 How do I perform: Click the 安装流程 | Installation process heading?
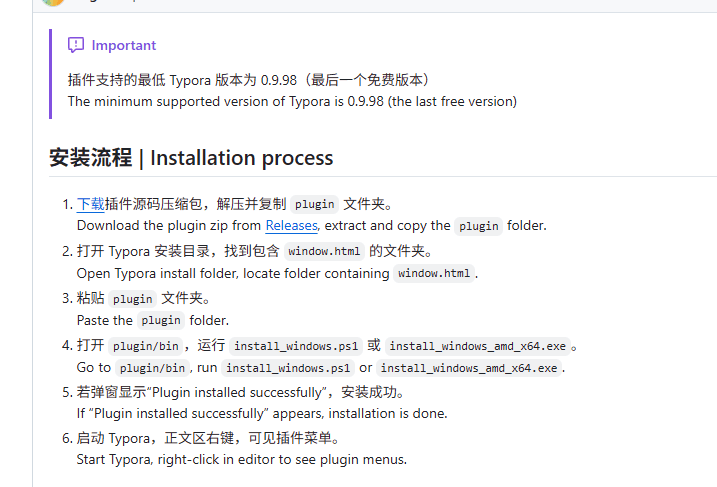pyautogui.click(x=191, y=158)
